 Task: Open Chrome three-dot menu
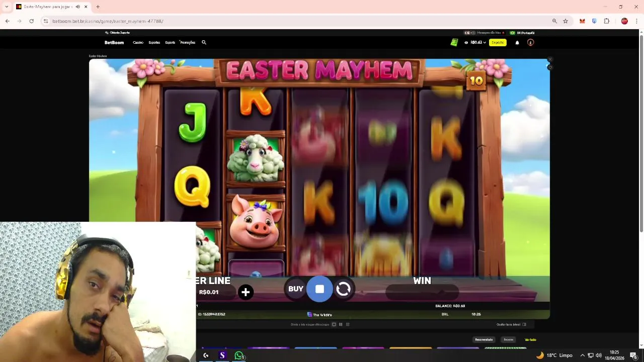coord(636,21)
